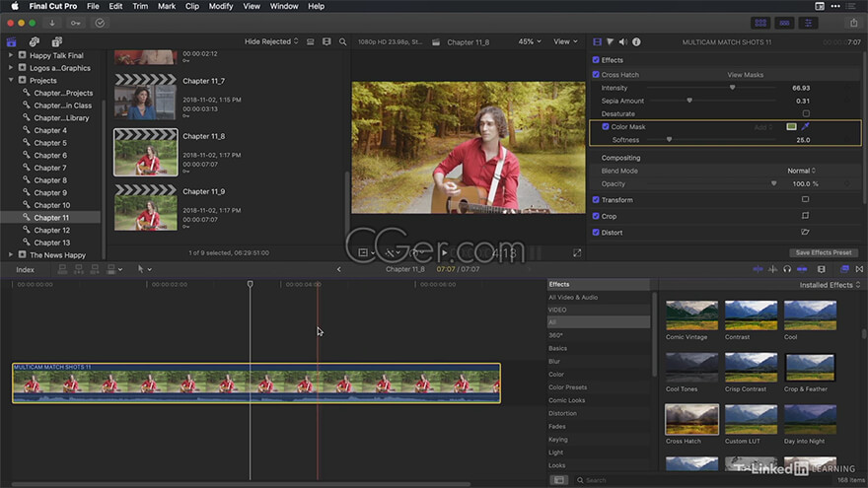Open the Transitions browser icon

tap(859, 269)
